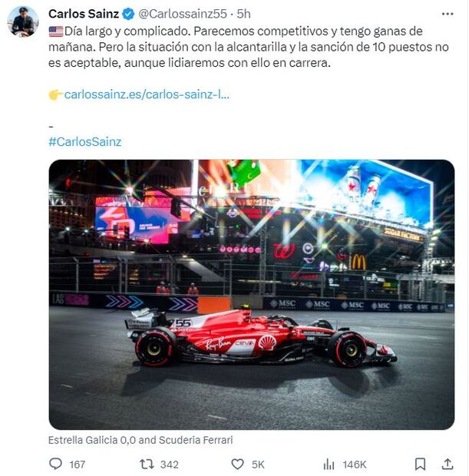Screen dimensions: 469x476
Task: Click the reply speech bubble icon
Action: click(55, 464)
